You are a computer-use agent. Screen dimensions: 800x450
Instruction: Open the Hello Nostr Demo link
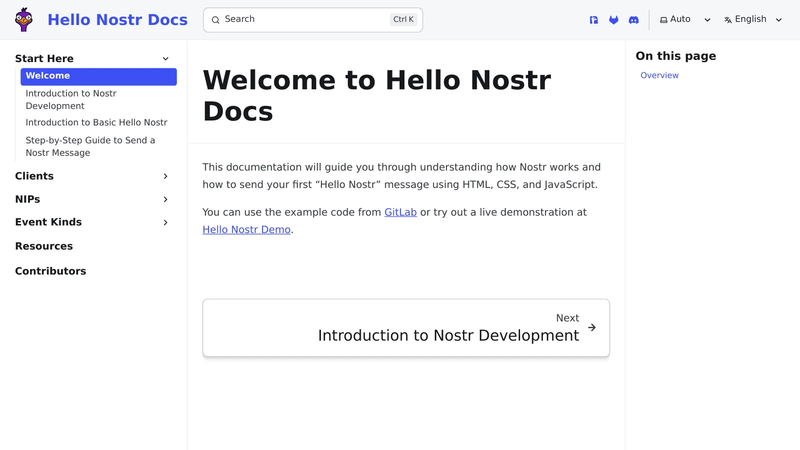point(246,230)
